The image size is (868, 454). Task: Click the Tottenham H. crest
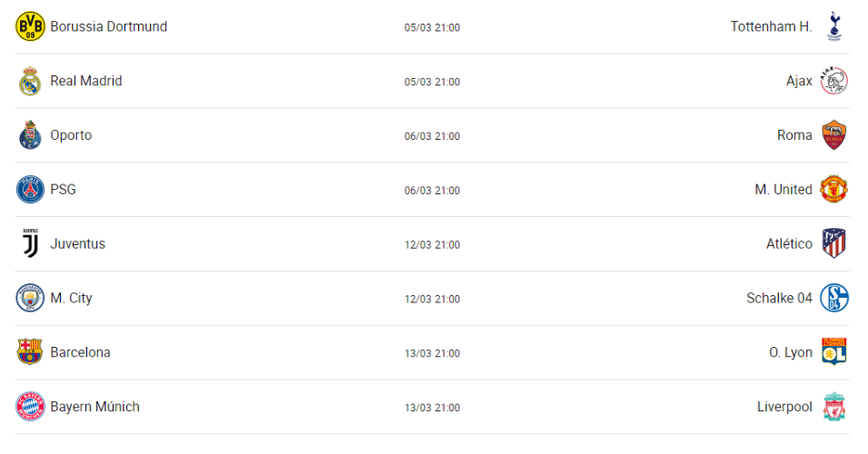[834, 27]
